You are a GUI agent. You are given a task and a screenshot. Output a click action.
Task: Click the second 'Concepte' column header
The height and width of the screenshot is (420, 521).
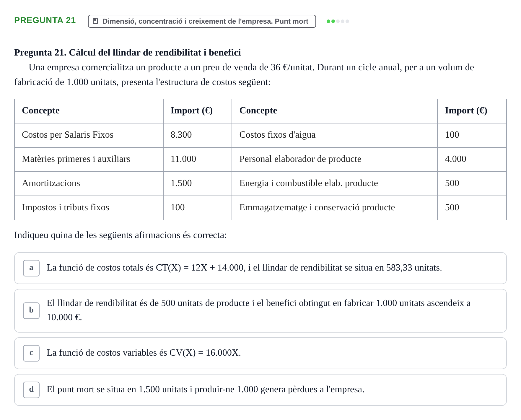coord(335,111)
